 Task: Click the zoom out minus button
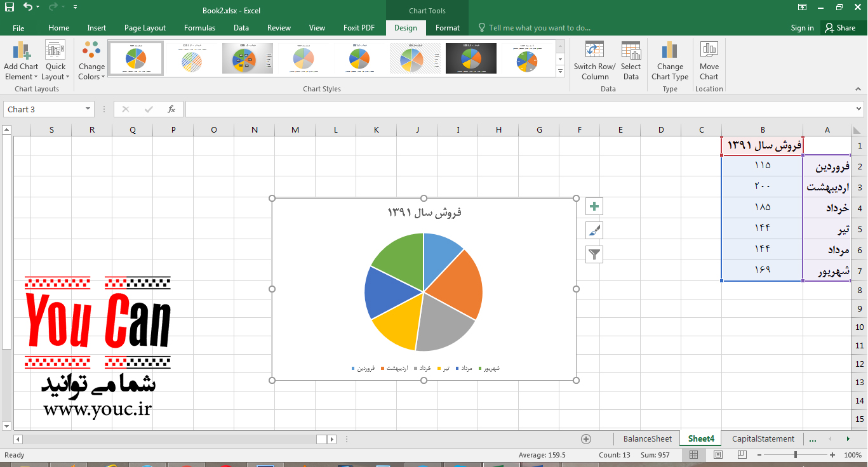[759, 455]
